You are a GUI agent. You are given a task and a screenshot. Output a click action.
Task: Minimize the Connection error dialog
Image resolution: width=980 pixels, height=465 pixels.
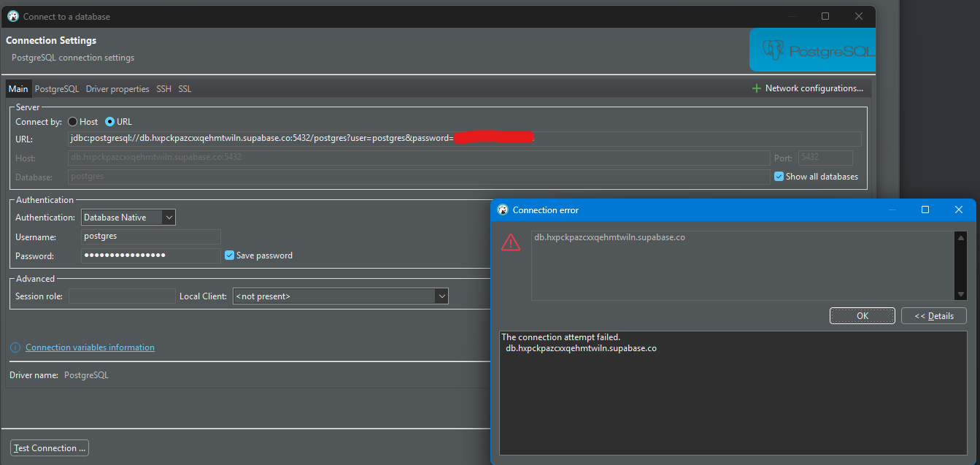892,210
